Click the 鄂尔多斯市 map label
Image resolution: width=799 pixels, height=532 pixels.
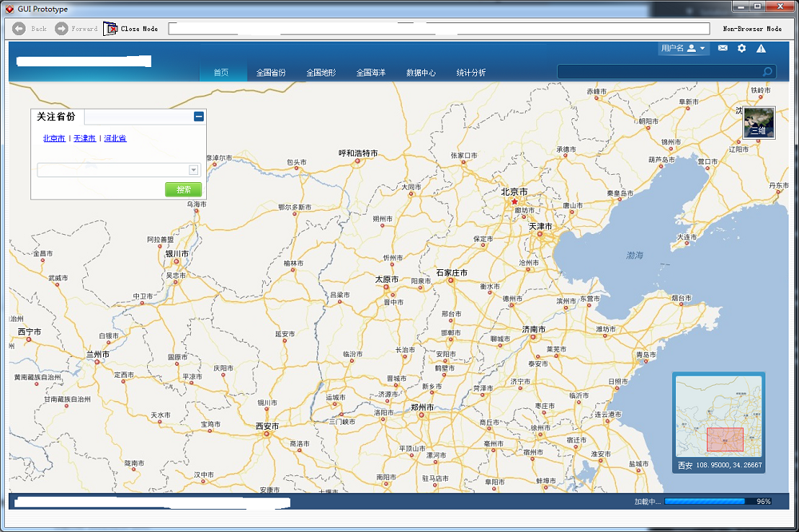coord(295,208)
